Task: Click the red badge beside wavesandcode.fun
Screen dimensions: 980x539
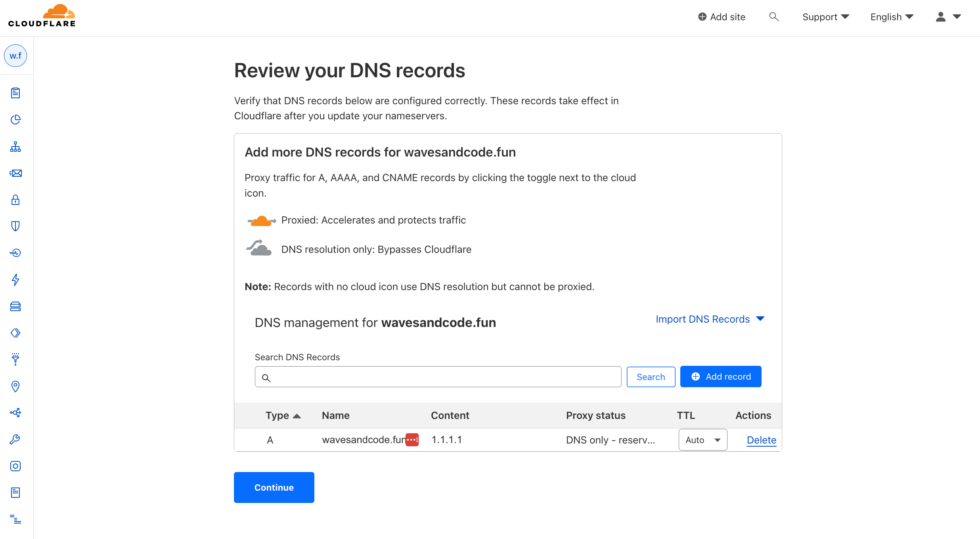Action: pos(412,440)
